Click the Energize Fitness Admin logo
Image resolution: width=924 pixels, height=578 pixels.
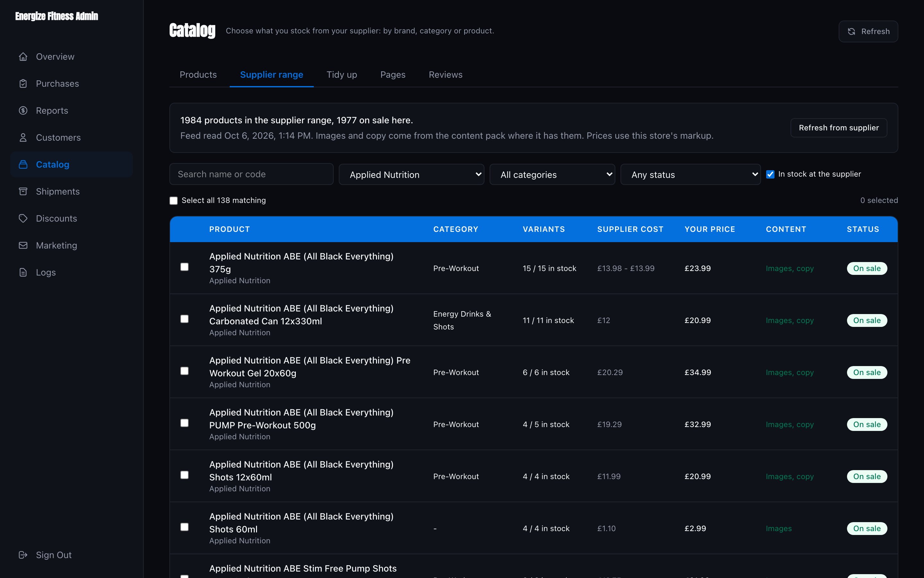[56, 16]
